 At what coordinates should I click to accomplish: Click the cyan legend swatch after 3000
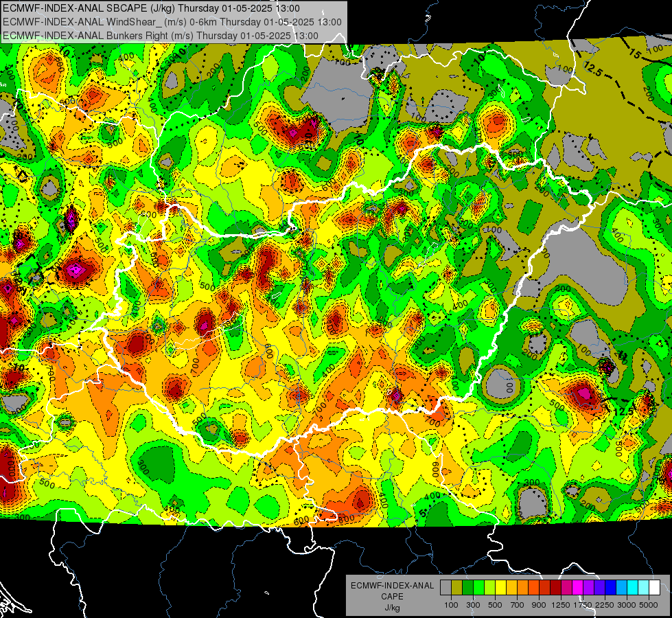(633, 587)
